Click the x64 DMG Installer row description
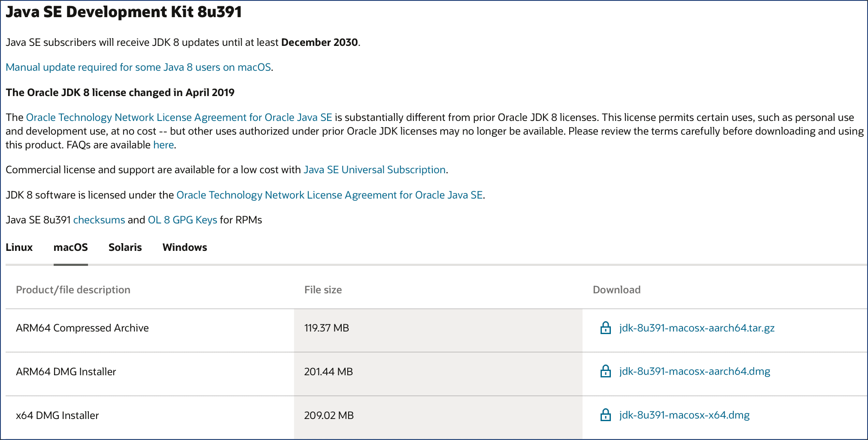868x440 pixels. click(58, 416)
